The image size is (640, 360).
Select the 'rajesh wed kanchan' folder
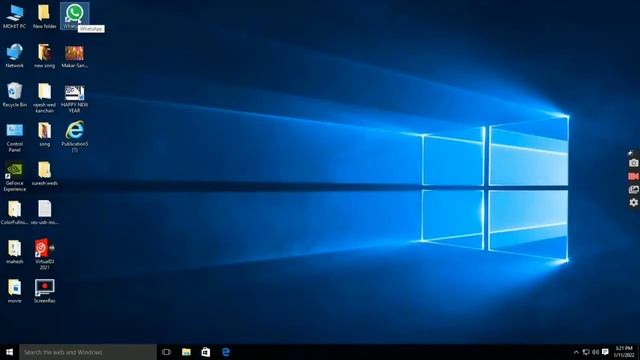pos(44,98)
